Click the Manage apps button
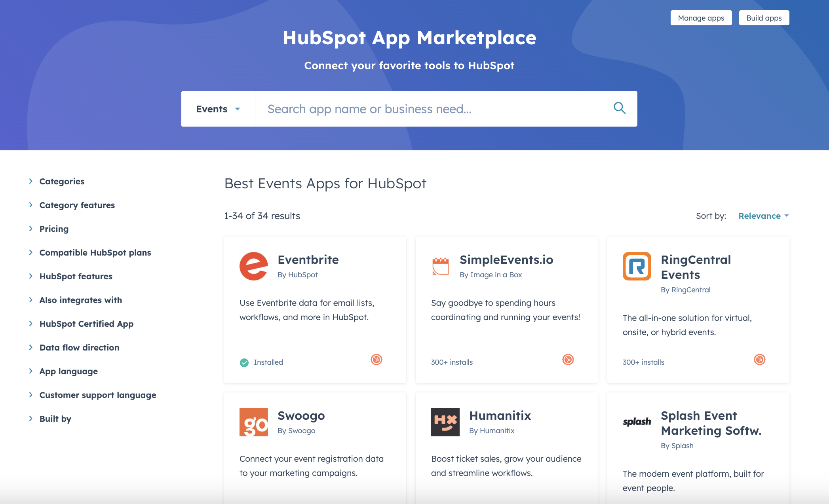The image size is (829, 504). (x=701, y=18)
